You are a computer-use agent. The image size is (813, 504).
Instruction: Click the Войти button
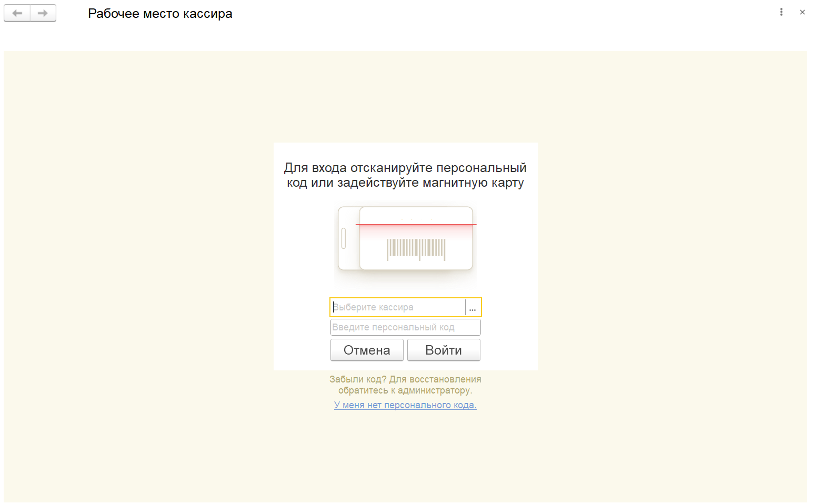coord(444,350)
